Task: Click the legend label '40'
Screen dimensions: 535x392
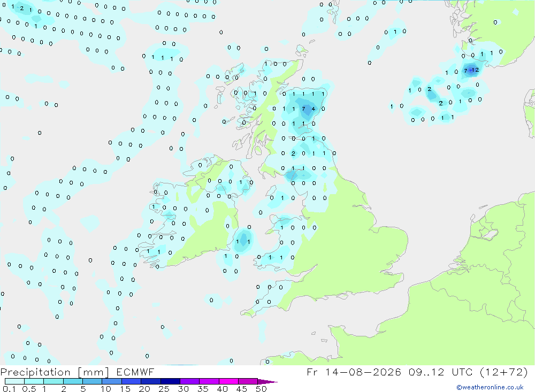Action: [222, 389]
